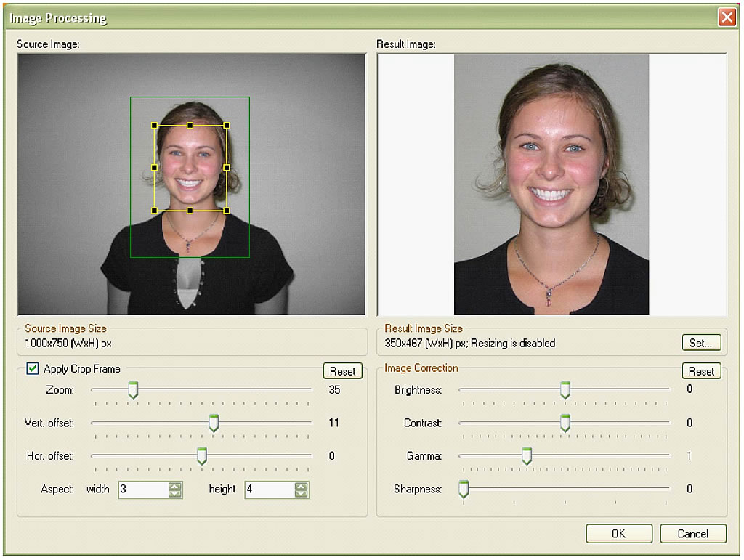
Task: Click the "Aspect:" label
Action: (x=57, y=489)
